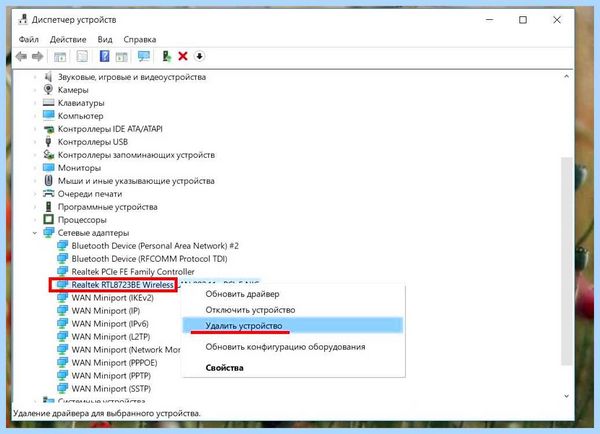Select WAN Miniport (IPv6) entry
The width and height of the screenshot is (600, 434).
[110, 324]
